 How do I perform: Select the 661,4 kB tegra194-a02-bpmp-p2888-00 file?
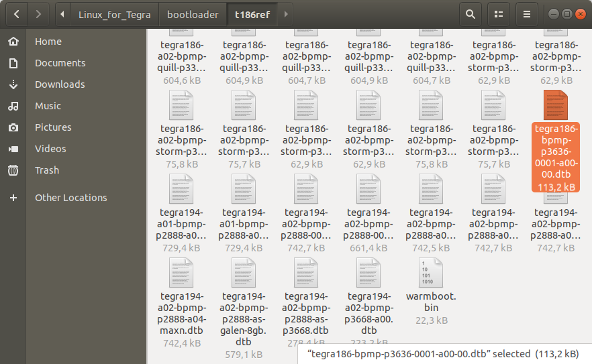point(368,189)
